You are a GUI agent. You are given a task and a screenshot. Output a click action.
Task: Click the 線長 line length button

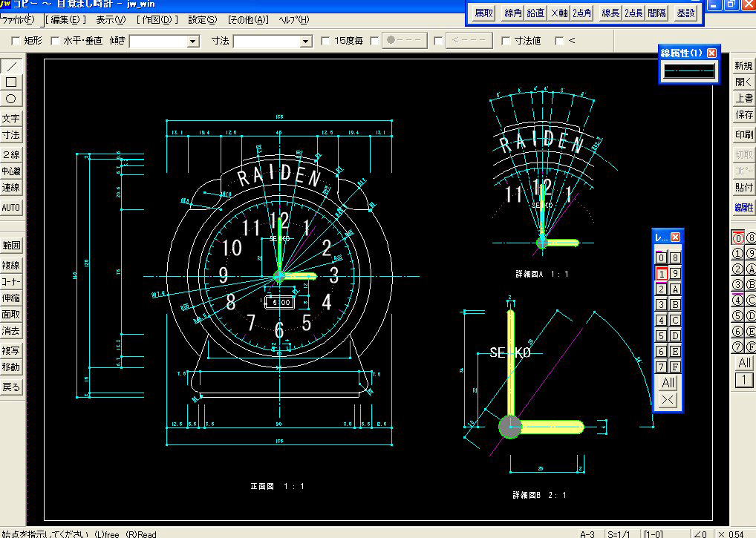pos(610,13)
